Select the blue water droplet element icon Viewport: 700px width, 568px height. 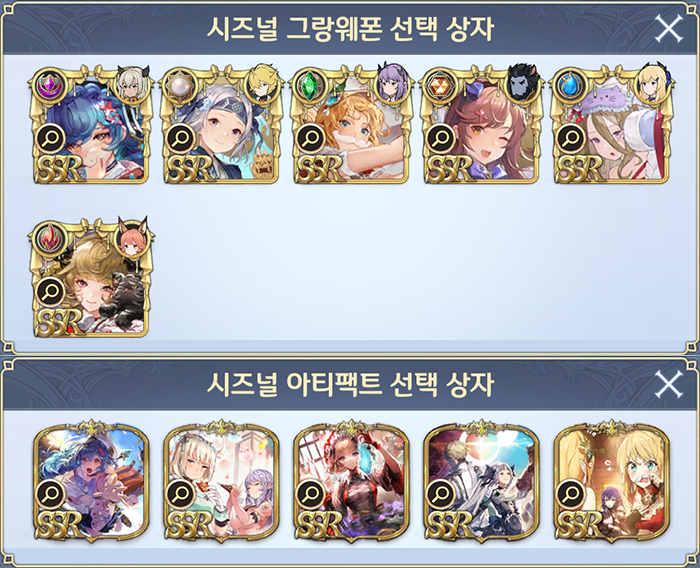569,84
